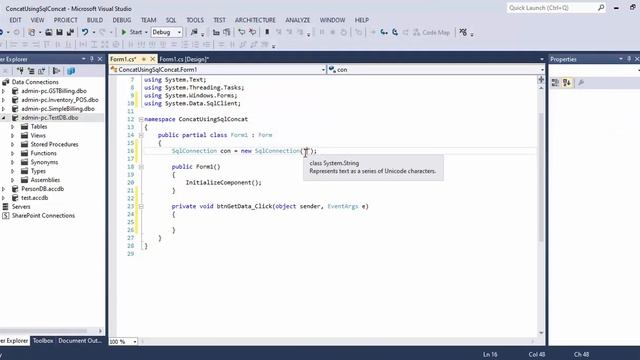
Task: Open the EDIT menu
Action: (16, 20)
